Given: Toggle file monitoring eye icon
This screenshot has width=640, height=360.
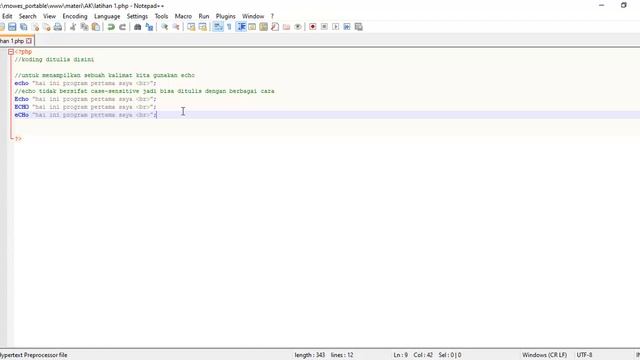Looking at the screenshot, I should coord(298,27).
